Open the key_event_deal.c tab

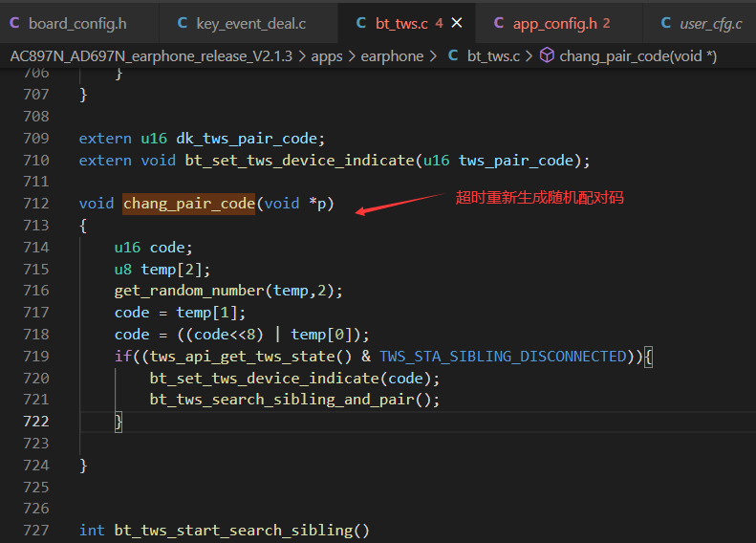pos(248,23)
